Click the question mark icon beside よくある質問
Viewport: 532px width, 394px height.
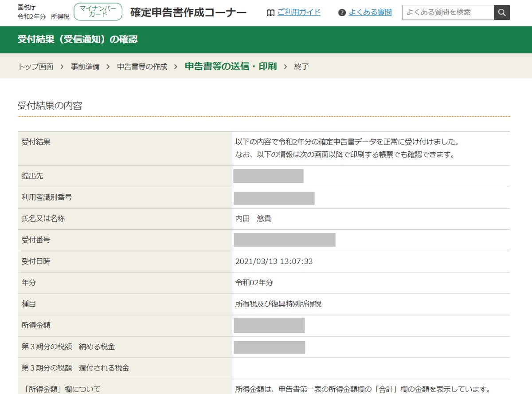pyautogui.click(x=342, y=13)
